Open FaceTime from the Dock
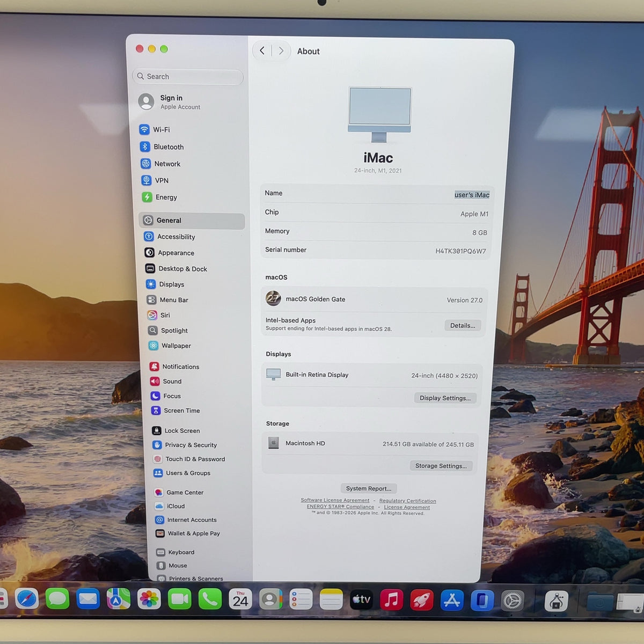This screenshot has width=644, height=644. tap(179, 599)
